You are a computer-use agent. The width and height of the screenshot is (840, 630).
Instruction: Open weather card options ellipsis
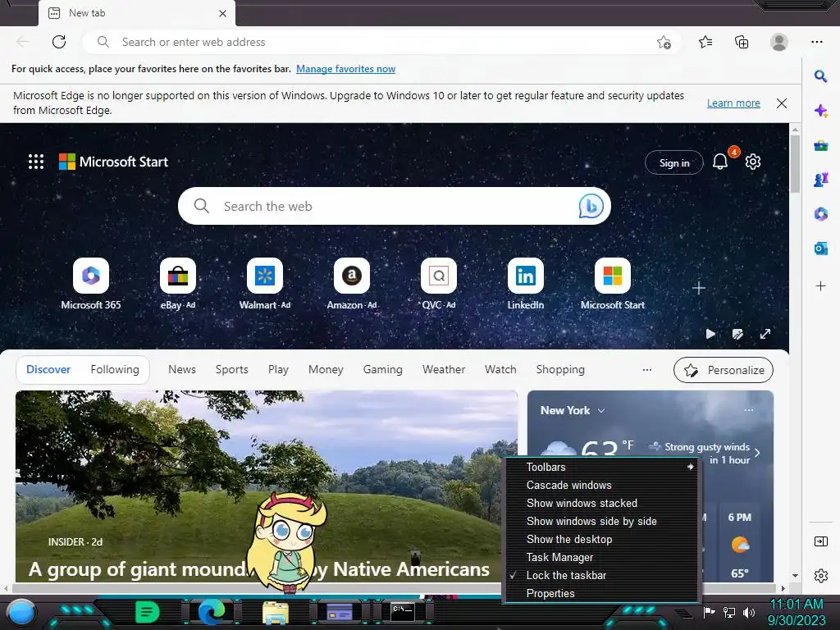coord(749,410)
